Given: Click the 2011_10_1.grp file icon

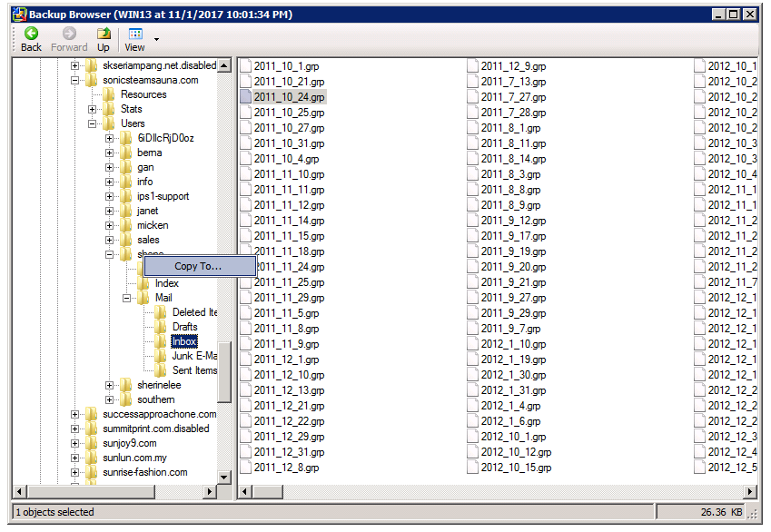Looking at the screenshot, I should (x=246, y=66).
